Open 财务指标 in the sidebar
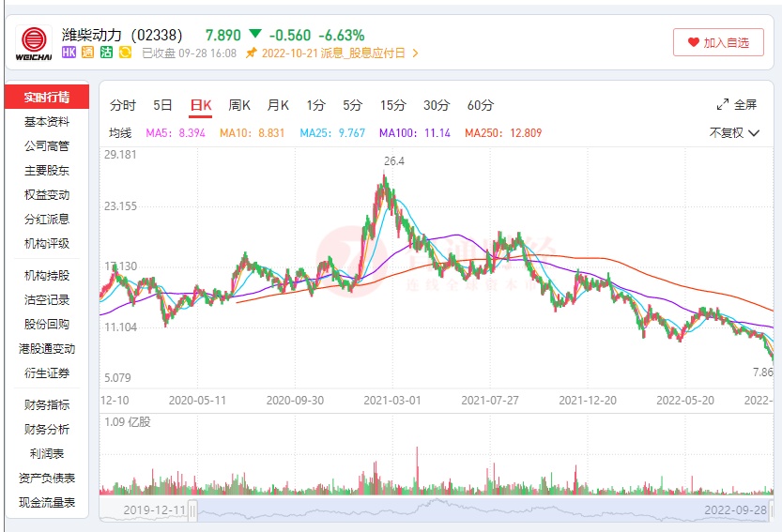 click(x=47, y=405)
